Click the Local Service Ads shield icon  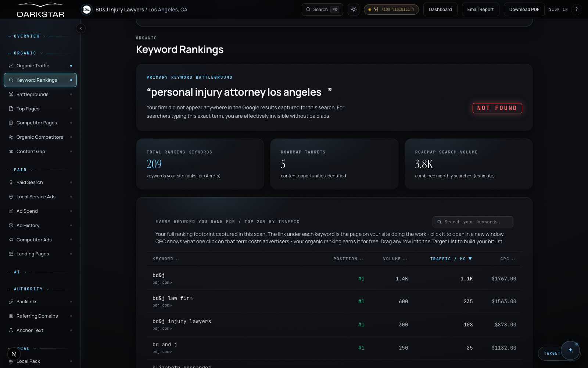click(x=11, y=197)
